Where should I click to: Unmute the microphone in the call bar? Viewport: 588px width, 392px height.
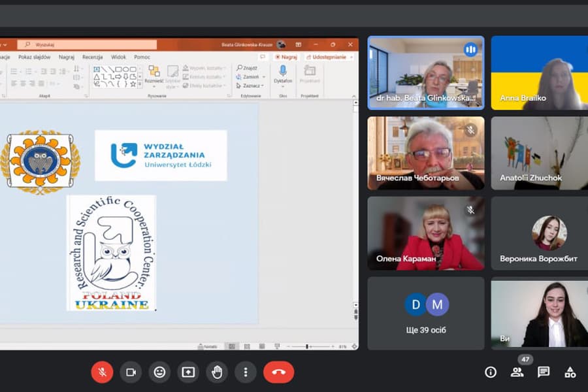click(x=102, y=372)
